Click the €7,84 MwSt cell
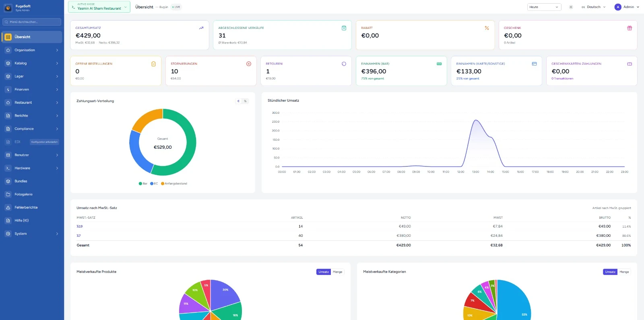The width and height of the screenshot is (644, 320). 498,226
